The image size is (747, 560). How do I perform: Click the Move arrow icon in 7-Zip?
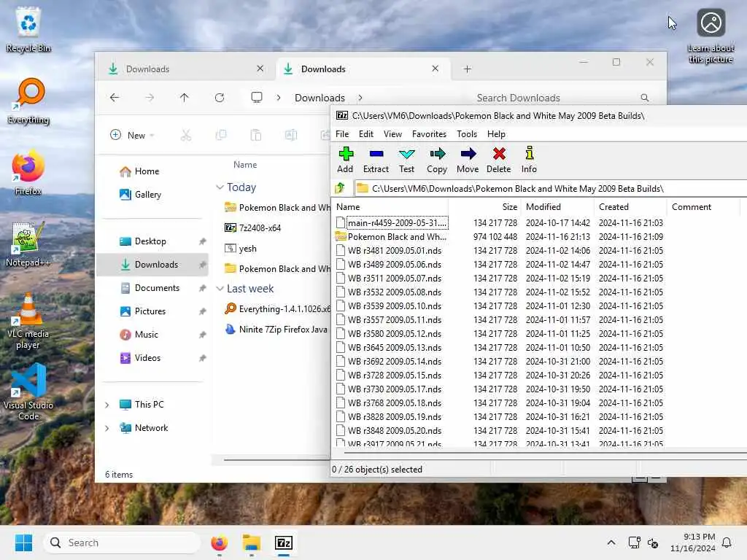pos(468,160)
